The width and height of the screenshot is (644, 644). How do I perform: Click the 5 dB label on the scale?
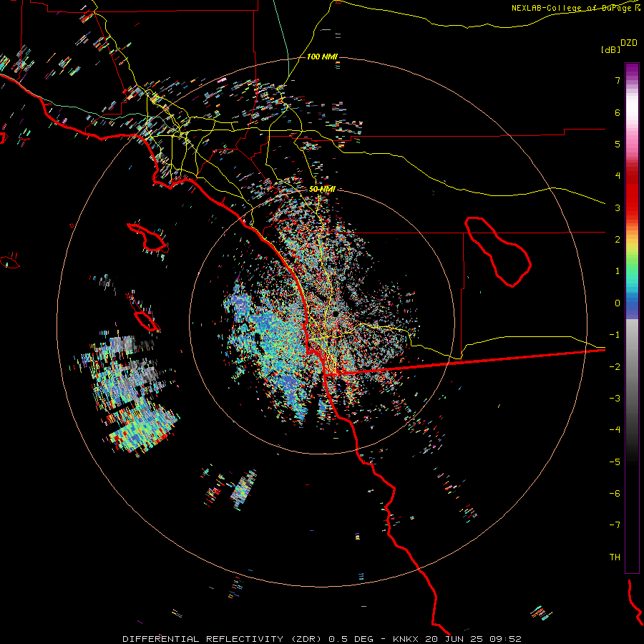click(618, 144)
